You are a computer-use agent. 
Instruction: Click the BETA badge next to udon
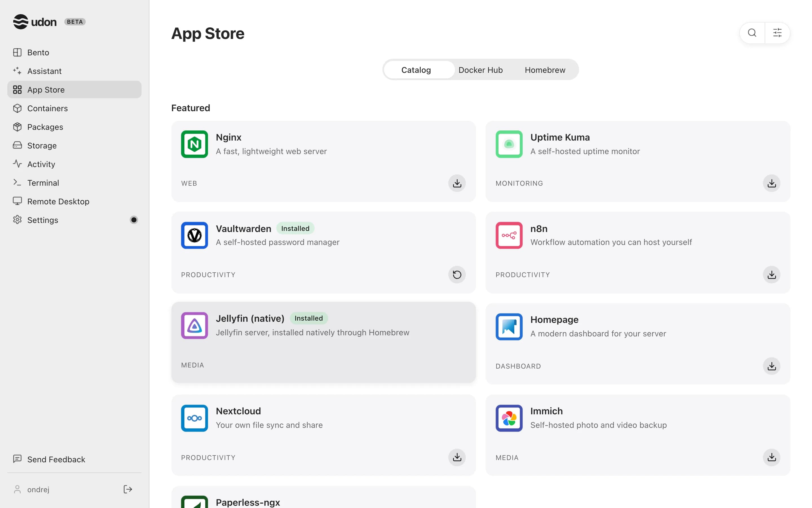tap(75, 22)
